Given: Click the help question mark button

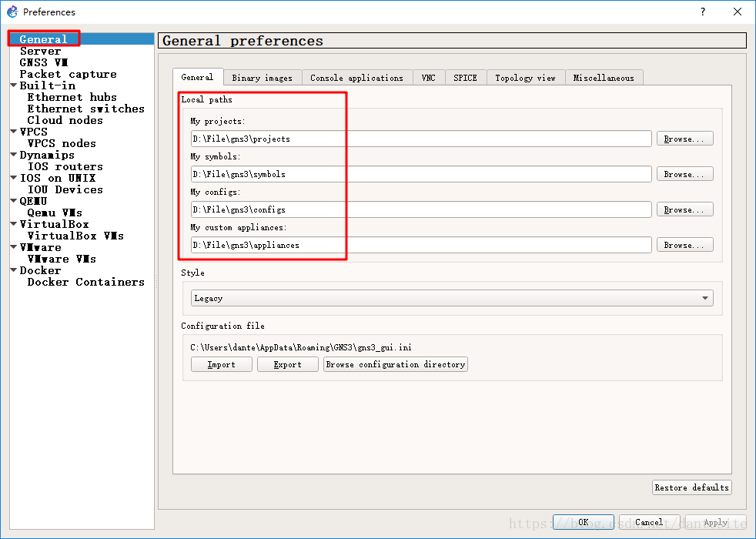Looking at the screenshot, I should click(x=703, y=12).
